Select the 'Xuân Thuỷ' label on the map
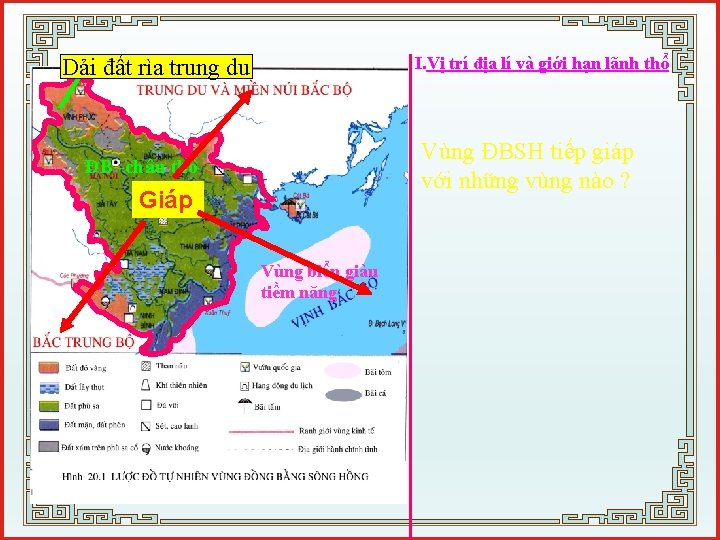 217,313
